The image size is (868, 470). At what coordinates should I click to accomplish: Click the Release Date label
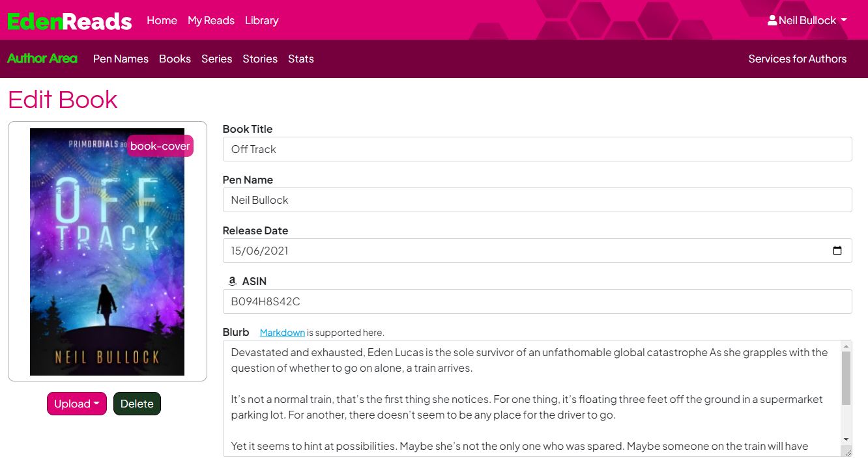pos(255,230)
